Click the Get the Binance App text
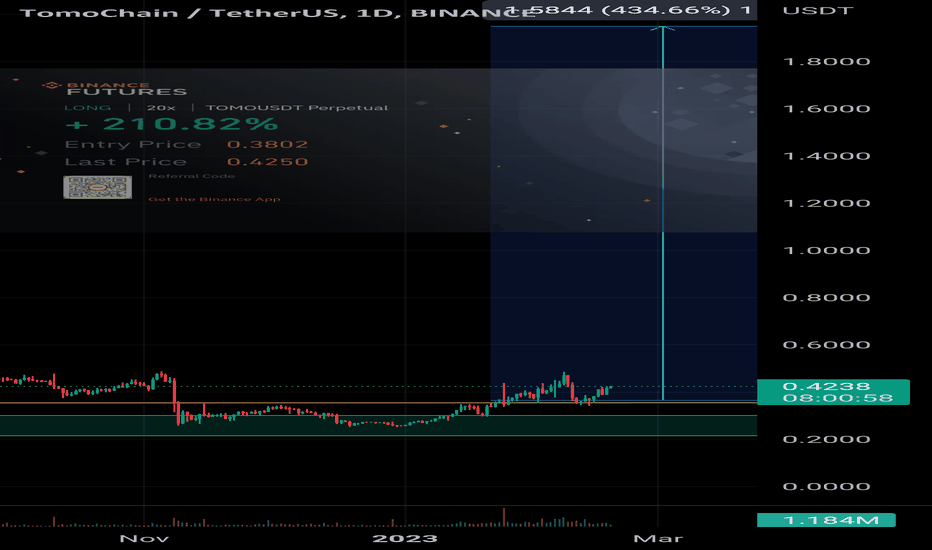 pos(214,199)
